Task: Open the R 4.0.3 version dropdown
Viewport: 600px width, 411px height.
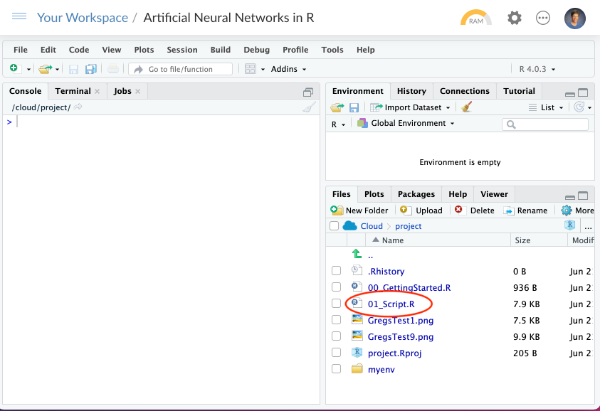Action: click(x=537, y=69)
